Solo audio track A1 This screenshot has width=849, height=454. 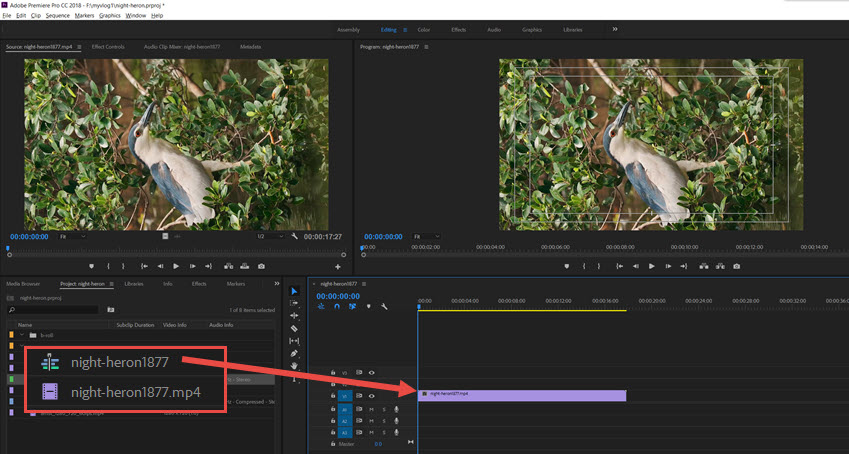[x=384, y=410]
